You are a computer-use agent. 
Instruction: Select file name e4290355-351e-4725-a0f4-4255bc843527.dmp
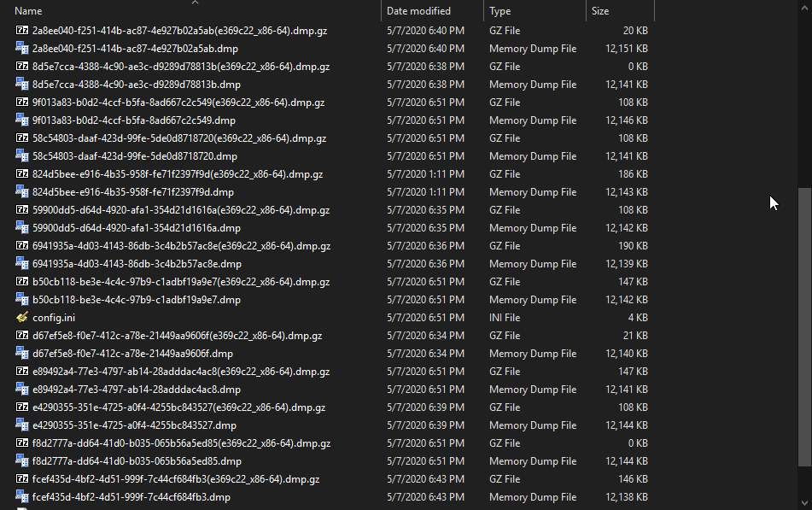point(134,425)
